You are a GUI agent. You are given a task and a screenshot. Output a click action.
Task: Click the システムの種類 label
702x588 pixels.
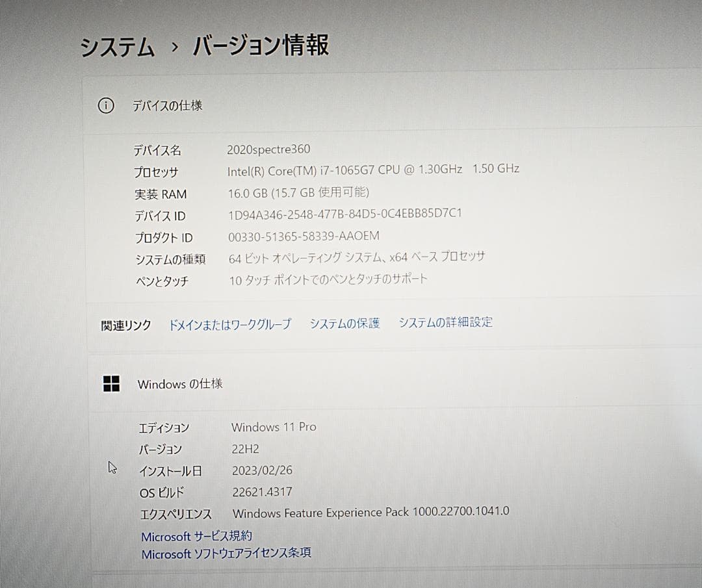click(x=170, y=259)
